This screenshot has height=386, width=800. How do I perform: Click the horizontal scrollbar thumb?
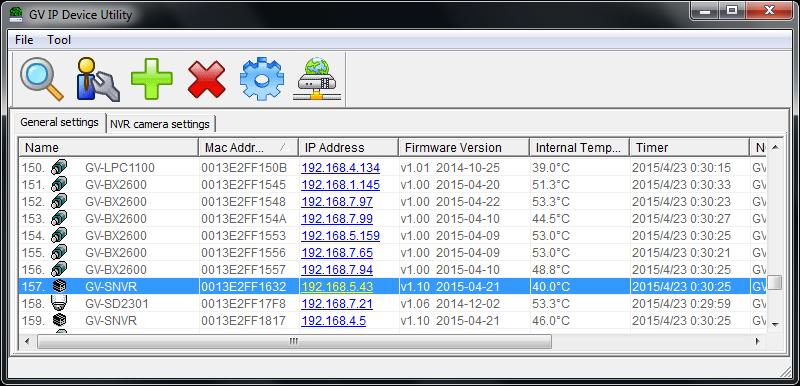point(294,341)
